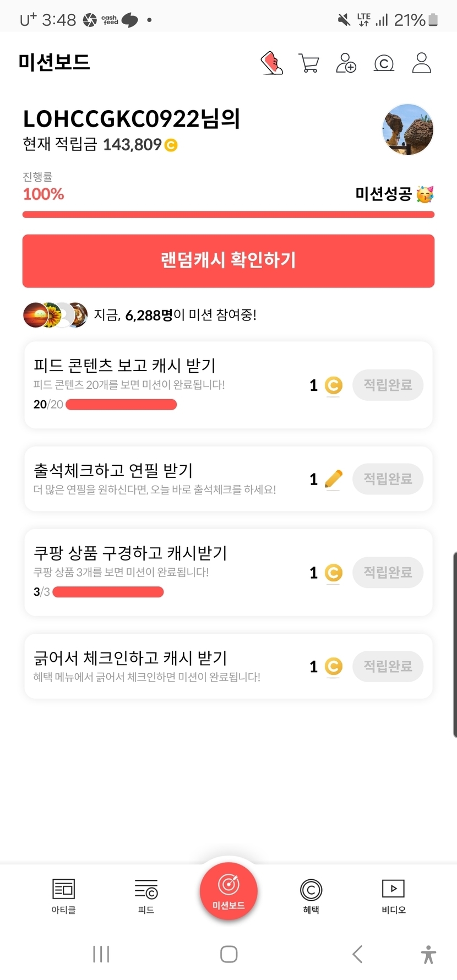Tap the accessibility figure icon

[x=428, y=954]
